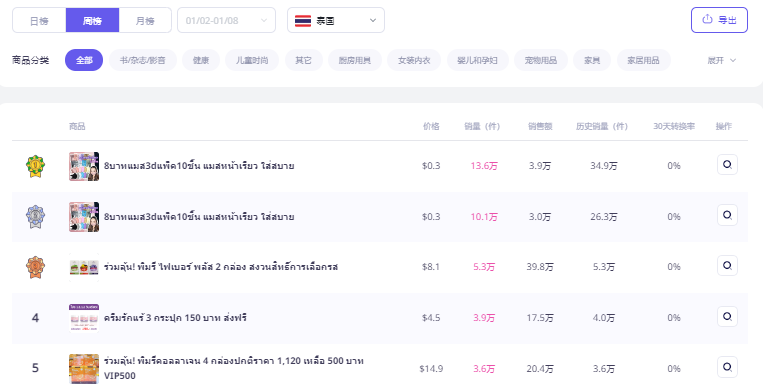Click the thumbnail of the rank 5 product
The height and width of the screenshot is (390, 763).
click(x=84, y=369)
